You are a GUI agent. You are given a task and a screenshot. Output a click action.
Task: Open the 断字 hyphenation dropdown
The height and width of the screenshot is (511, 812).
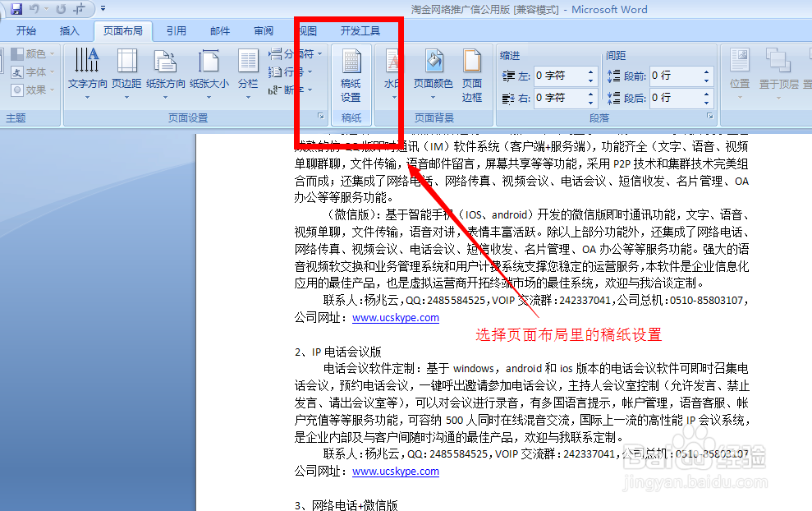291,90
